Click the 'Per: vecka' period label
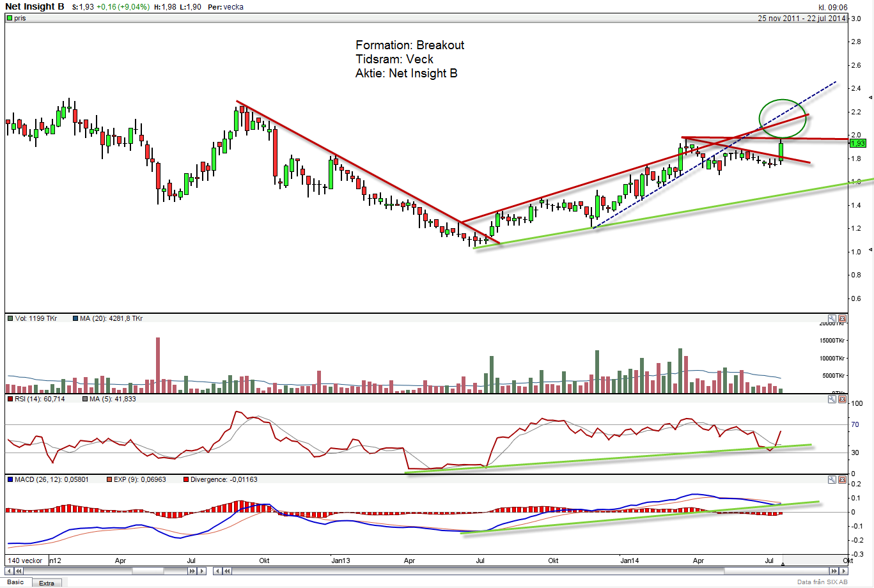 pyautogui.click(x=226, y=7)
